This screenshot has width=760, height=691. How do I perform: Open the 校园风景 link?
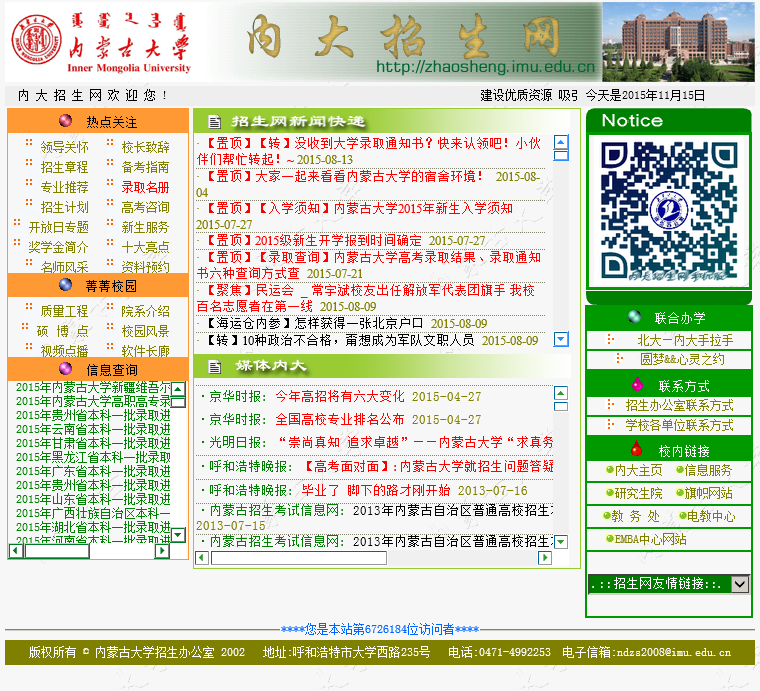(x=145, y=331)
